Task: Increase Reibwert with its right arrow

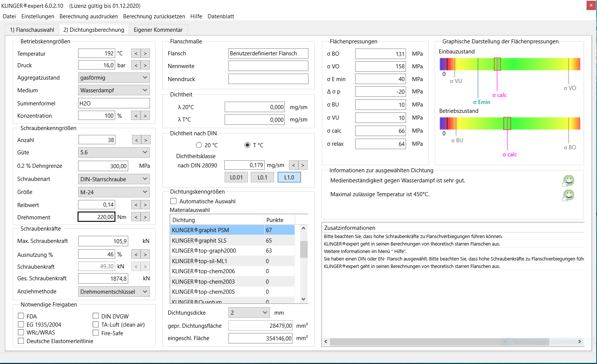Action: point(145,205)
